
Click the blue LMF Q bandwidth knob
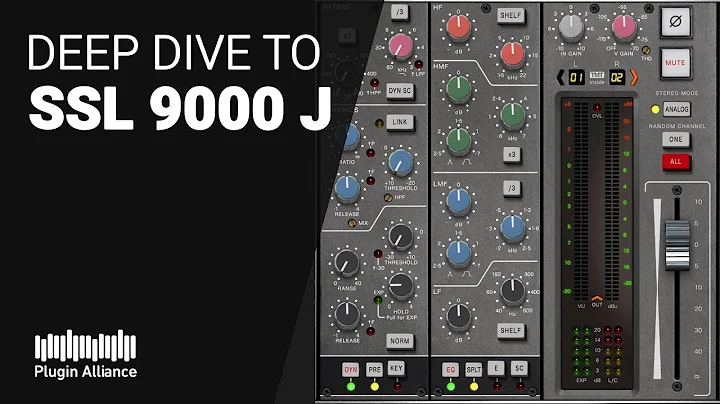pos(458,253)
